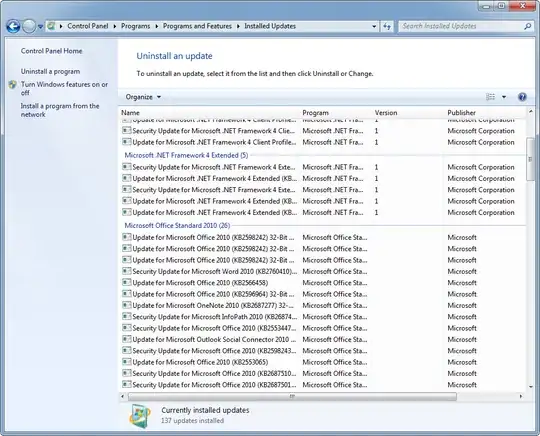
Task: Expand arrow before Installed Updates breadcrumb
Action: click(238, 26)
